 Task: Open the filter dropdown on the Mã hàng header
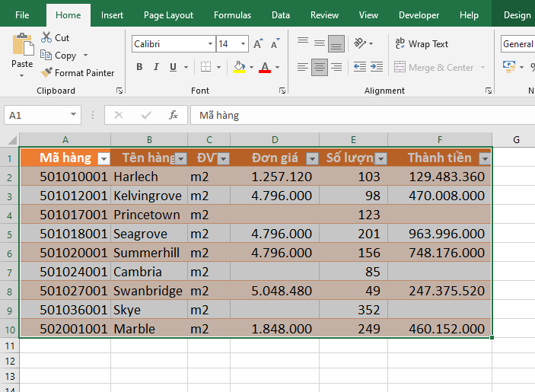(104, 159)
